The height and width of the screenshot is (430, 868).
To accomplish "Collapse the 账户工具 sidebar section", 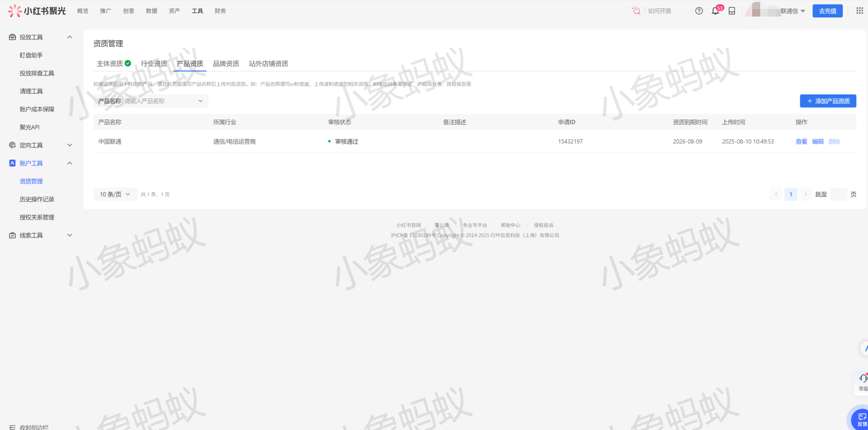I will tap(70, 163).
